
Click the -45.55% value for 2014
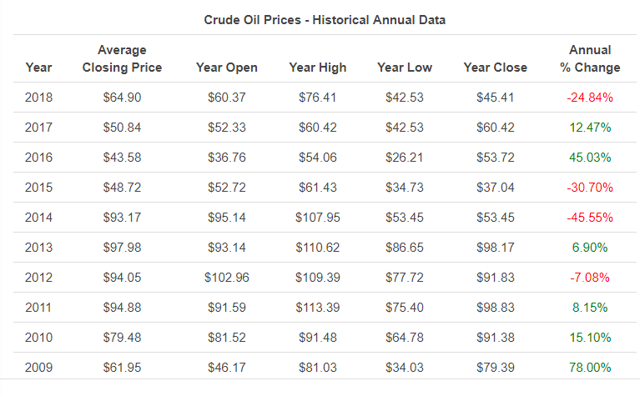point(590,218)
